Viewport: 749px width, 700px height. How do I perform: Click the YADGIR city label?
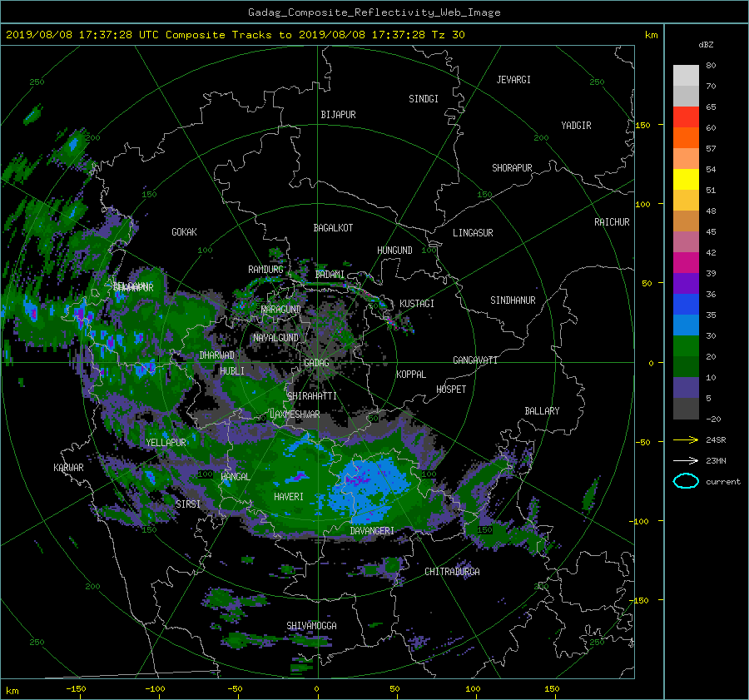point(576,125)
